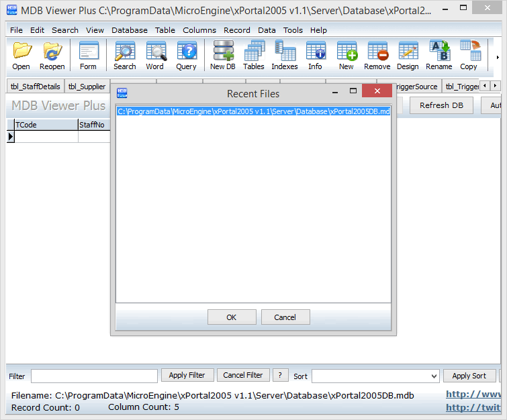Click the Reopen recent database icon

52,55
